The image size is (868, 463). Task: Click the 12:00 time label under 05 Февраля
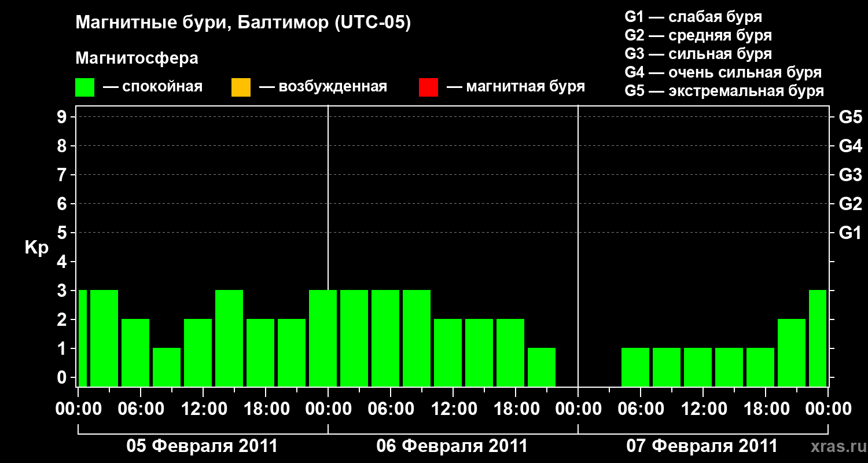203,409
